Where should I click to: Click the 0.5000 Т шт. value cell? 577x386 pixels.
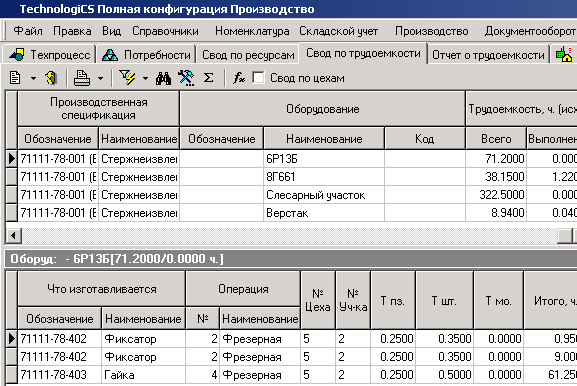coord(444,375)
